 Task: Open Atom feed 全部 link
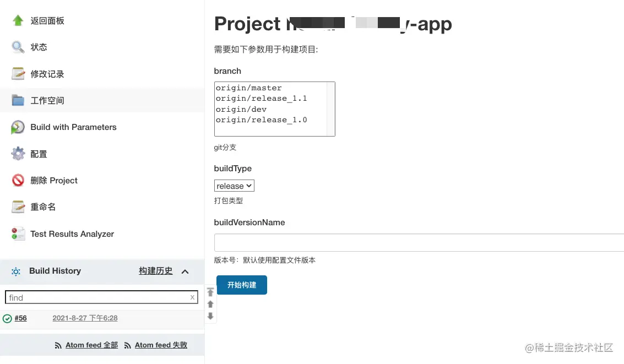click(91, 345)
